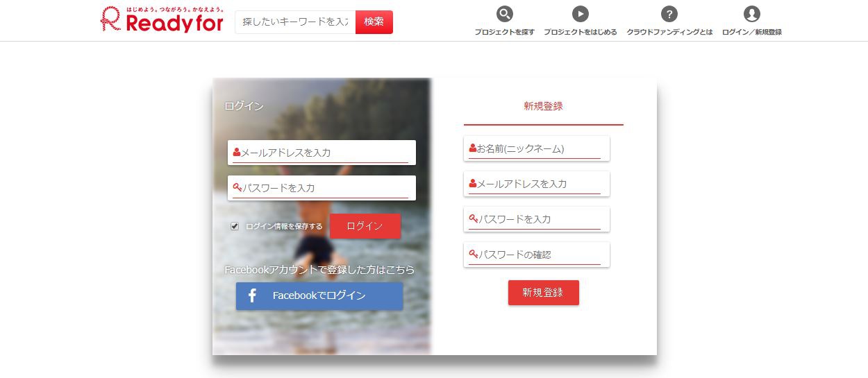The height and width of the screenshot is (378, 868).
Task: Toggle the ログイン情報を保存する checkbox
Action: [235, 226]
